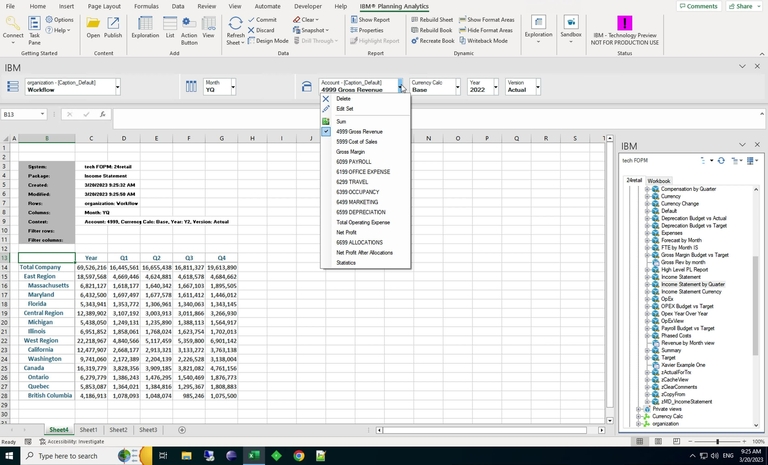Add a new sheet with plus button

pyautogui.click(x=182, y=430)
